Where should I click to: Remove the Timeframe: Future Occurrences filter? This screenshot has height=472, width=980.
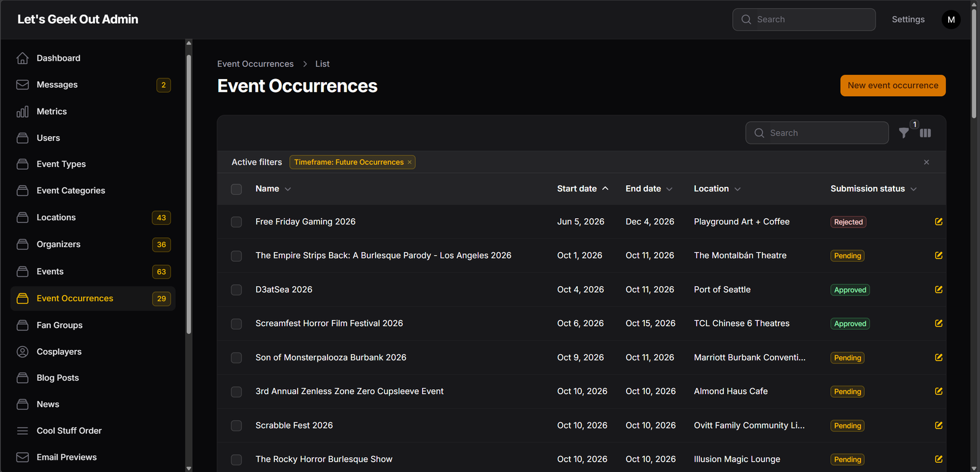coord(410,162)
